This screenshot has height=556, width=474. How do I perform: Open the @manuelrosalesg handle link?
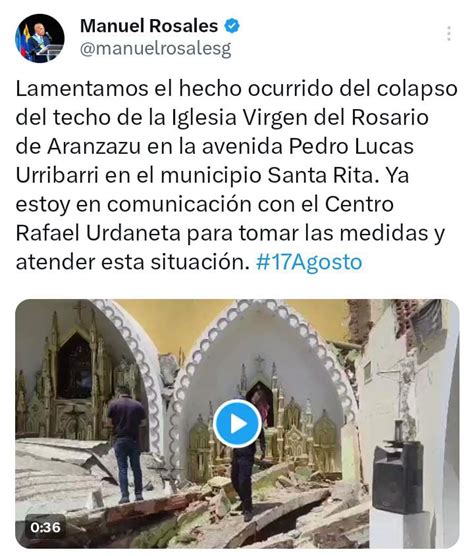coord(156,49)
